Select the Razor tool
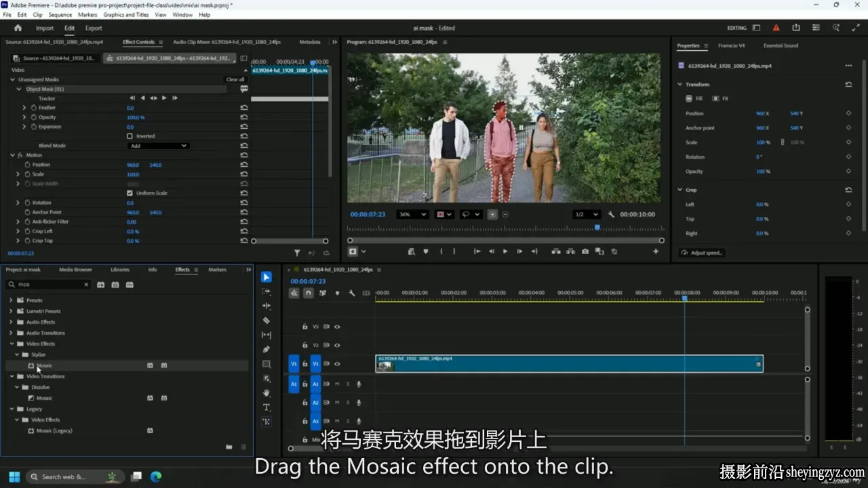This screenshot has height=488, width=868. (x=267, y=321)
